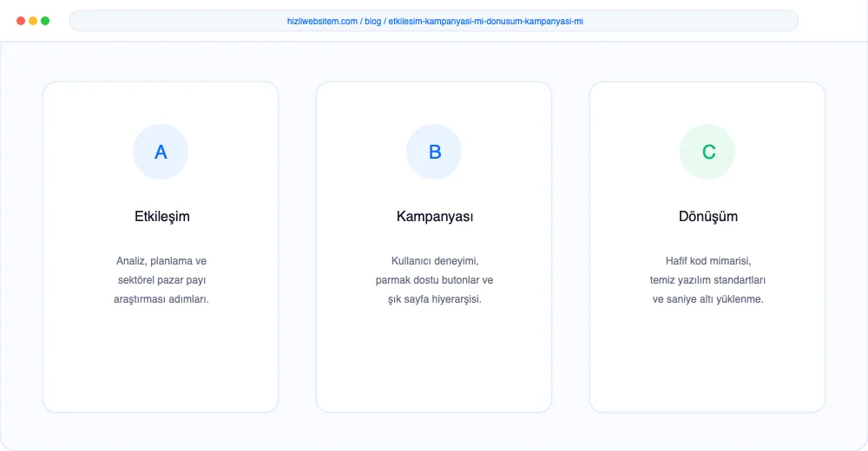Maximize the window with the green button
Image resolution: width=868 pixels, height=451 pixels.
point(45,21)
